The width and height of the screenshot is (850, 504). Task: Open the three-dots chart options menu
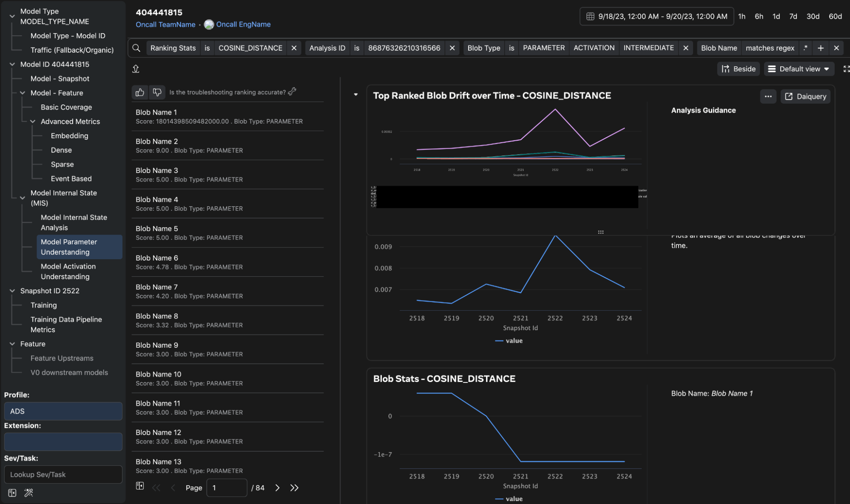tap(768, 96)
